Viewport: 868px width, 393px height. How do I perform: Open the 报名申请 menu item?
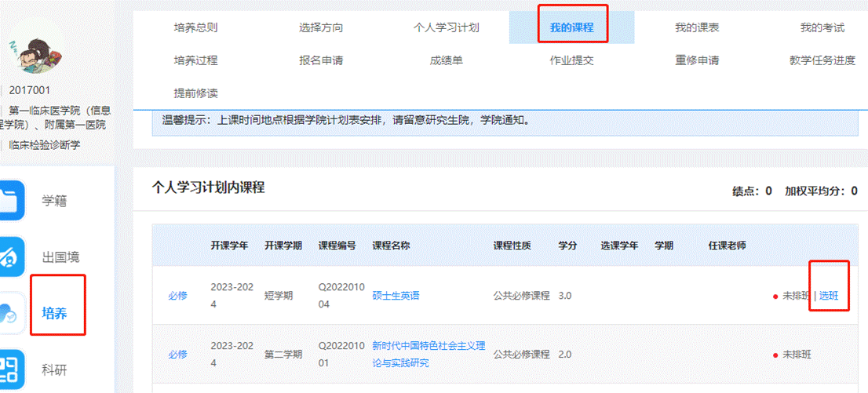(x=321, y=60)
